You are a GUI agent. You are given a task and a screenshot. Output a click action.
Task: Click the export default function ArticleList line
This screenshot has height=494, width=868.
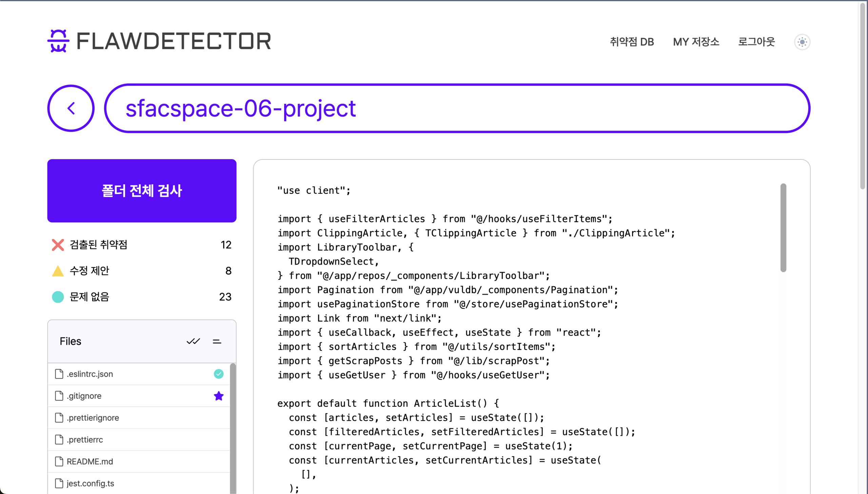(x=388, y=404)
